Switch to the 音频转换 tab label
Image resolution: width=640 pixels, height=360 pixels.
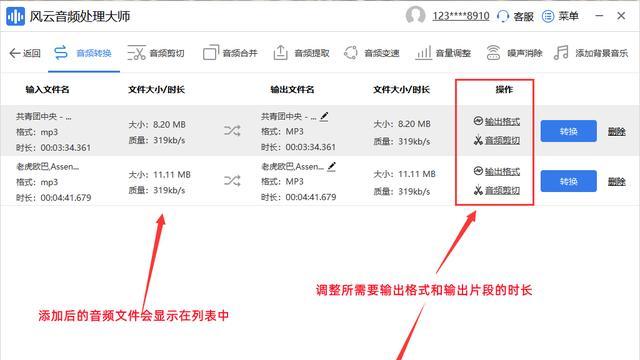pyautogui.click(x=94, y=53)
